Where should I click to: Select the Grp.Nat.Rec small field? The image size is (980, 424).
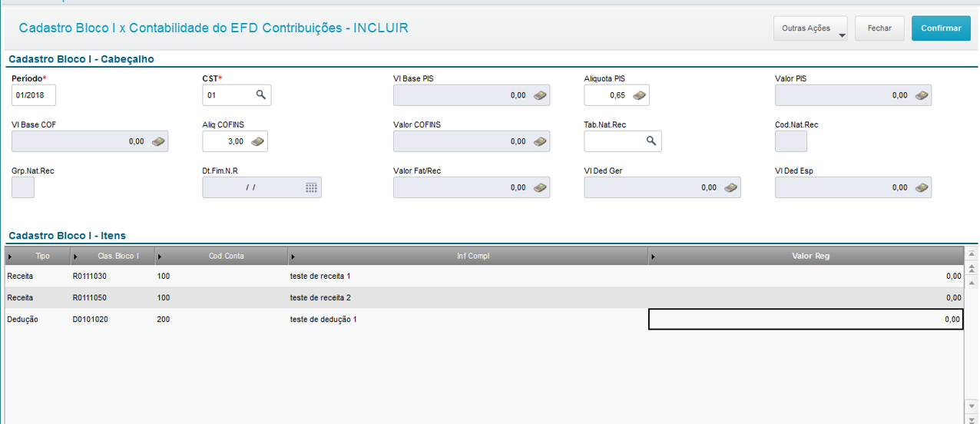(x=23, y=187)
